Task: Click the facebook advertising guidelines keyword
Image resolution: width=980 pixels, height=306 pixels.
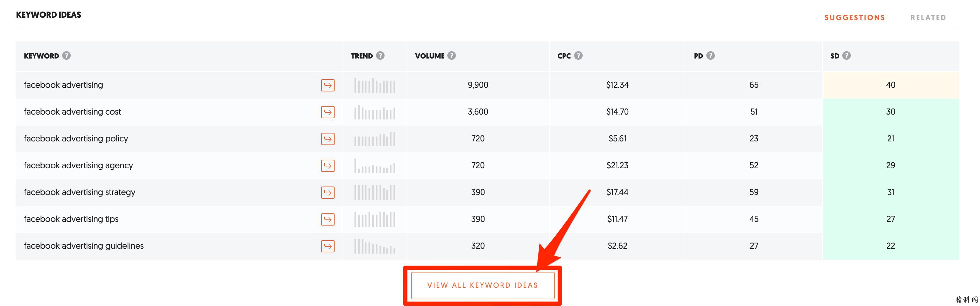Action: (x=84, y=246)
